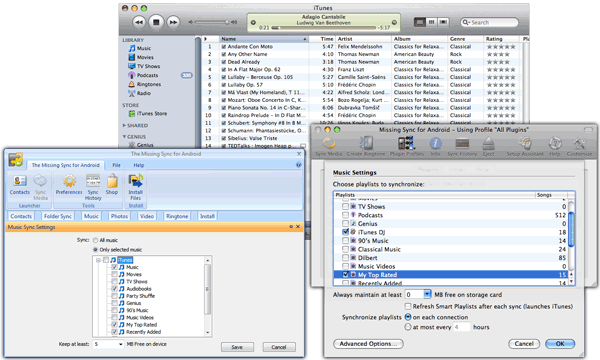Open the Shop bag icon
The image size is (600, 360).
coord(112,181)
